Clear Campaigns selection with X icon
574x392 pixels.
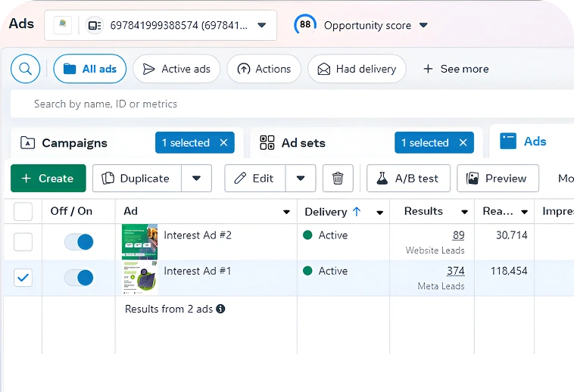pos(223,142)
